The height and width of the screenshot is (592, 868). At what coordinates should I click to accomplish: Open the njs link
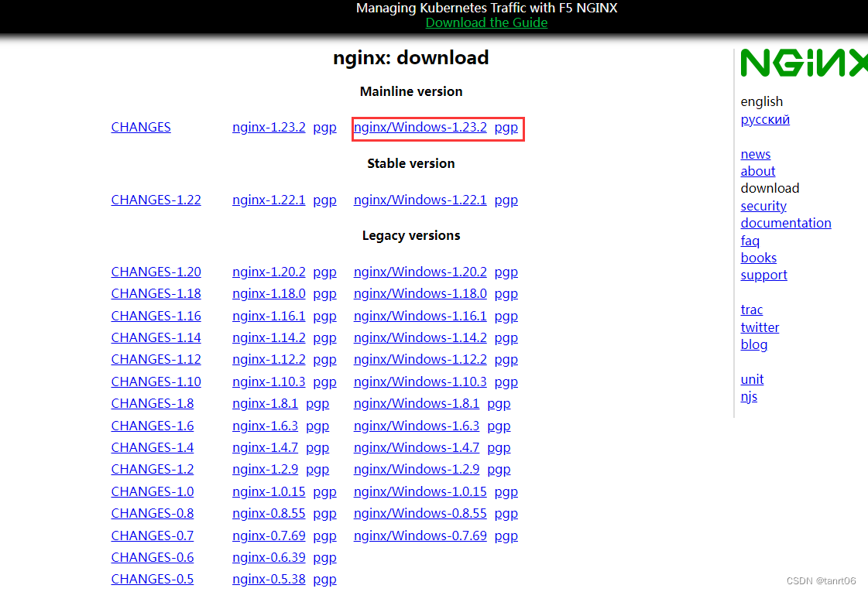pos(749,397)
